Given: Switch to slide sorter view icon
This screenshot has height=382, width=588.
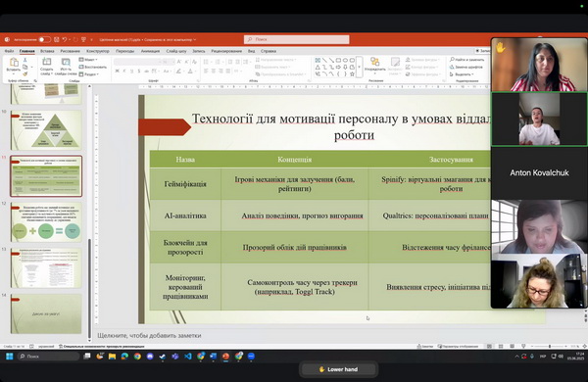Looking at the screenshot, I should [x=501, y=347].
